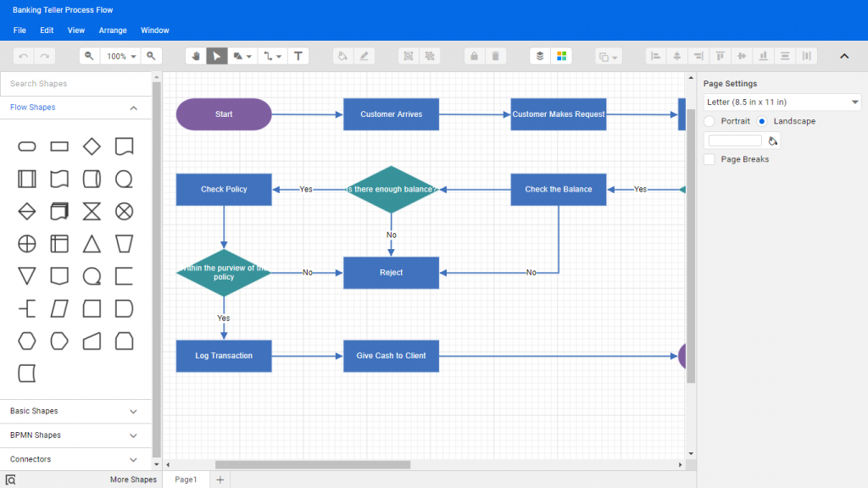Viewport: 868px width, 488px height.
Task: Open the layers panel icon
Action: point(540,56)
